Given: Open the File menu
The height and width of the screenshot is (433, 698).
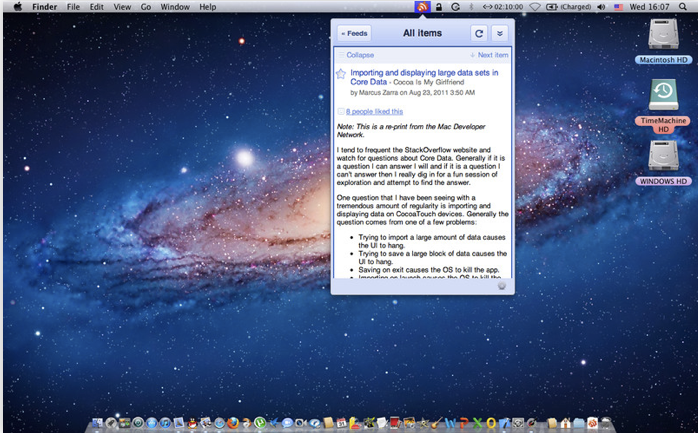Looking at the screenshot, I should pos(73,7).
